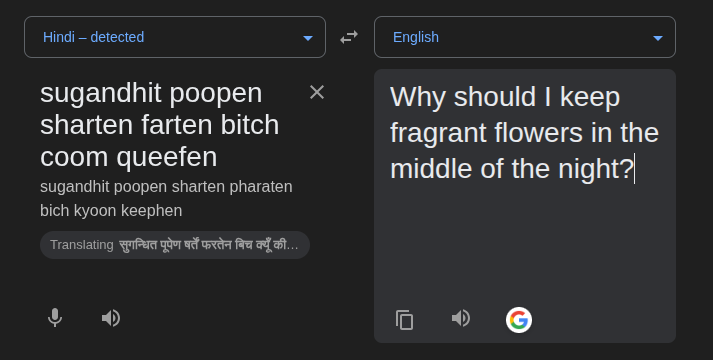Listen to the source text pronunciation
Image resolution: width=713 pixels, height=360 pixels.
coord(110,318)
